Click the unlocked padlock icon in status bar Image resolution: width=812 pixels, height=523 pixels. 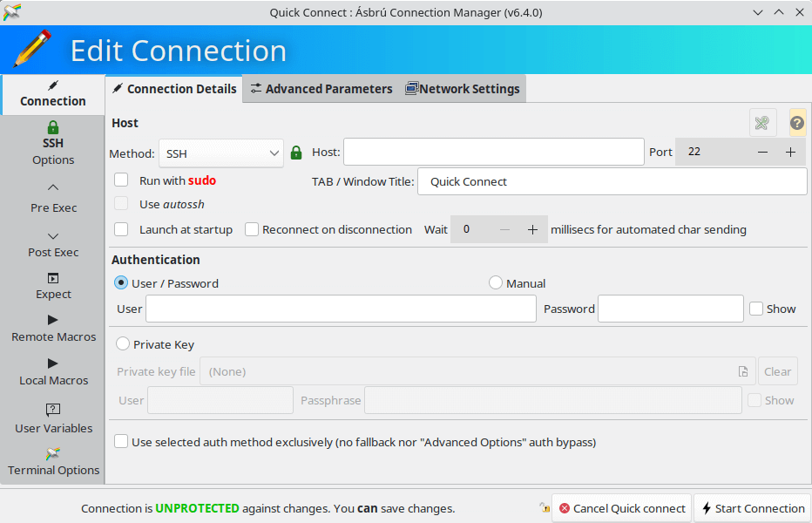click(545, 508)
